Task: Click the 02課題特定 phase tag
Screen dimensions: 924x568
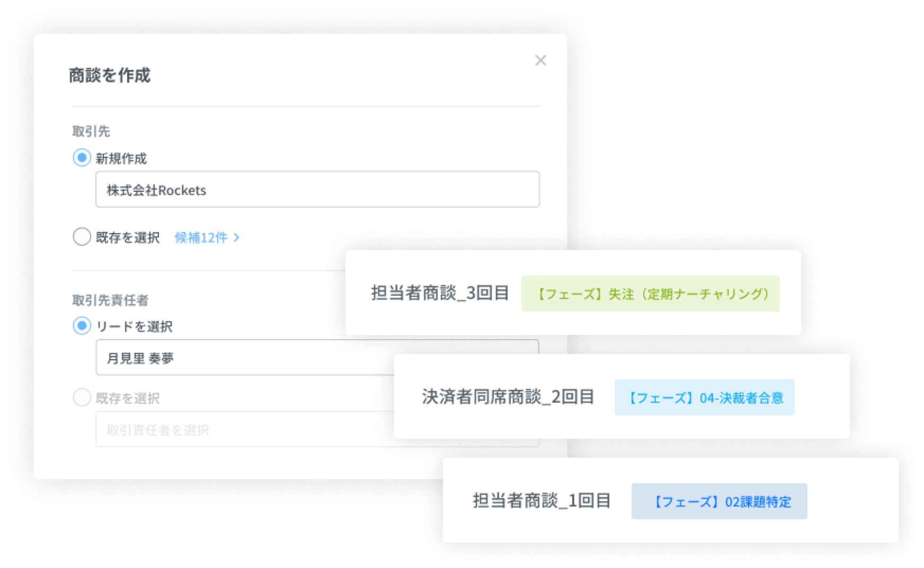Action: click(x=719, y=501)
